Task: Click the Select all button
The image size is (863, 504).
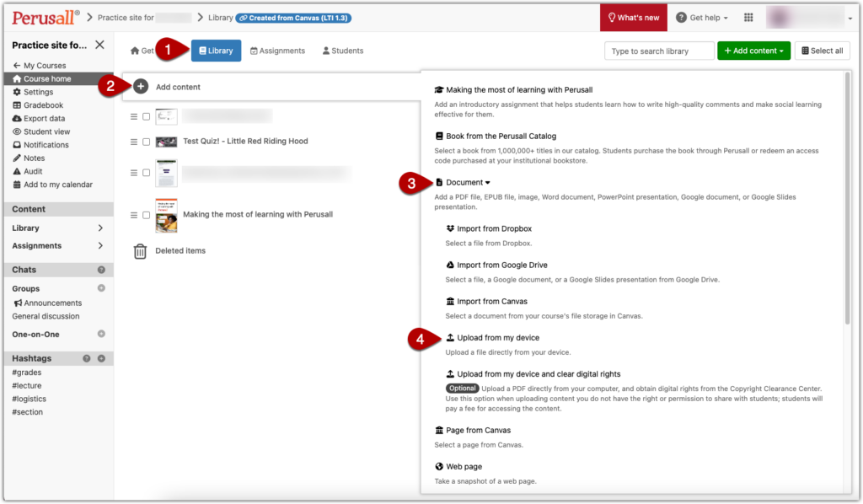Action: click(x=823, y=51)
